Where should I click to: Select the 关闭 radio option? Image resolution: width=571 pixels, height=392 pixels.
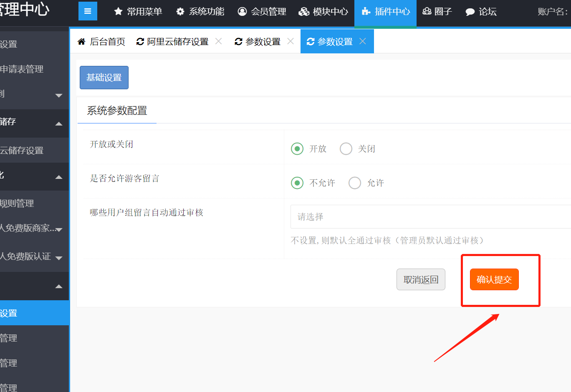coord(346,149)
